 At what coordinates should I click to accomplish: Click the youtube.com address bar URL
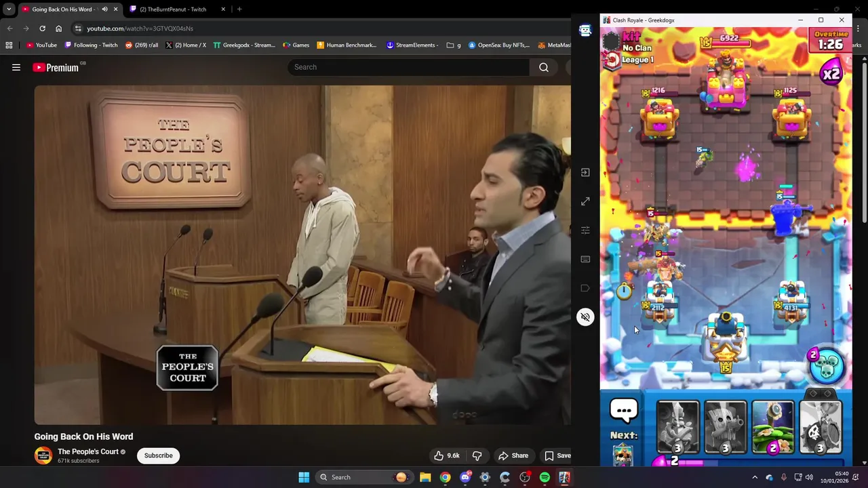[x=140, y=28]
